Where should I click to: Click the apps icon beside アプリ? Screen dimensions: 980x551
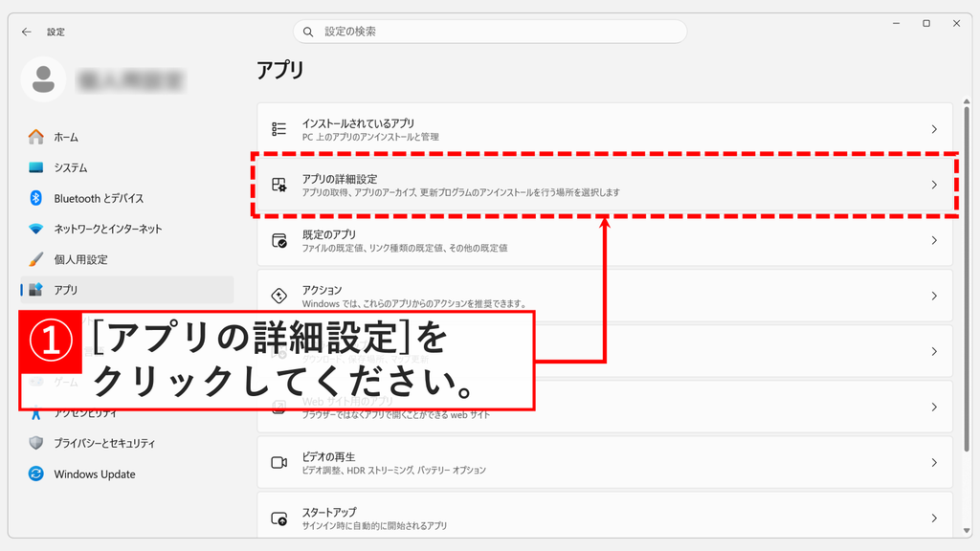(x=36, y=290)
